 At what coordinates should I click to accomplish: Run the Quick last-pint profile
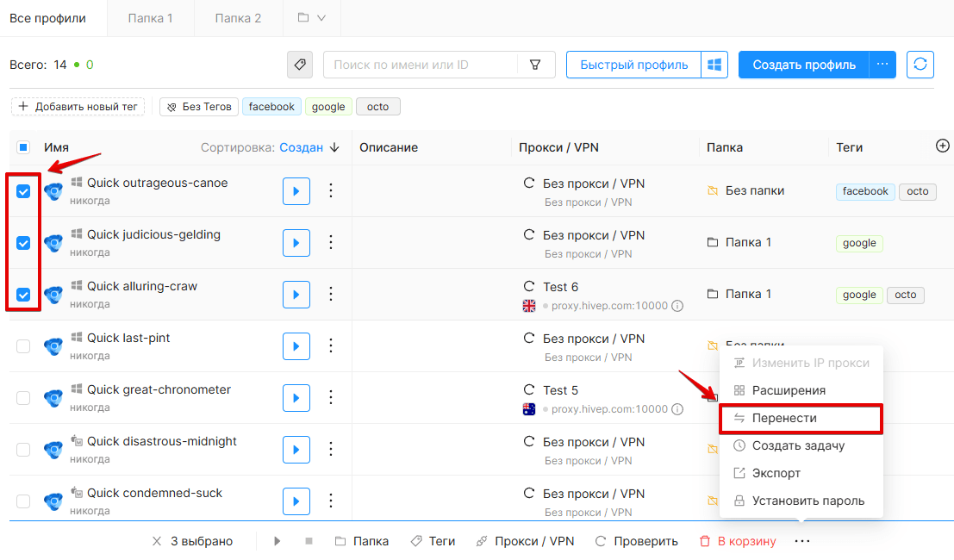click(x=296, y=346)
